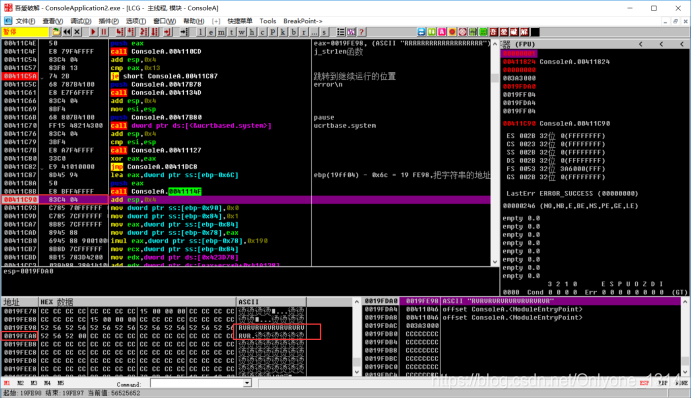Click the Trace into toolbar icon

144,32
